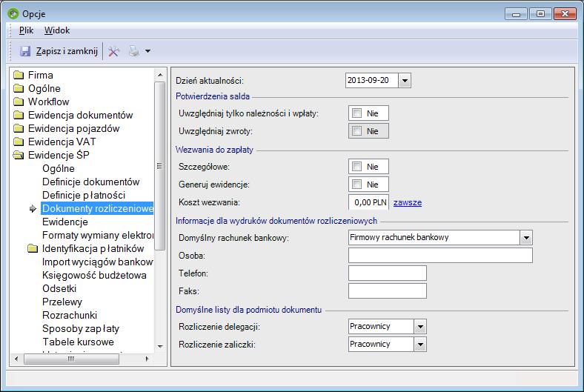This screenshot has height=392, width=584.
Task: Maximize the Opcje window
Action: tap(540, 14)
